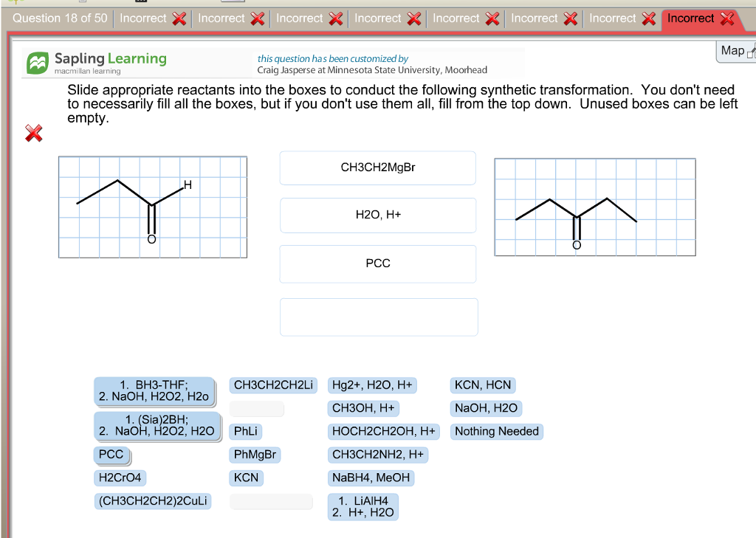756x538 pixels.
Task: Click the red X on the first Incorrect tab
Action: click(x=180, y=18)
